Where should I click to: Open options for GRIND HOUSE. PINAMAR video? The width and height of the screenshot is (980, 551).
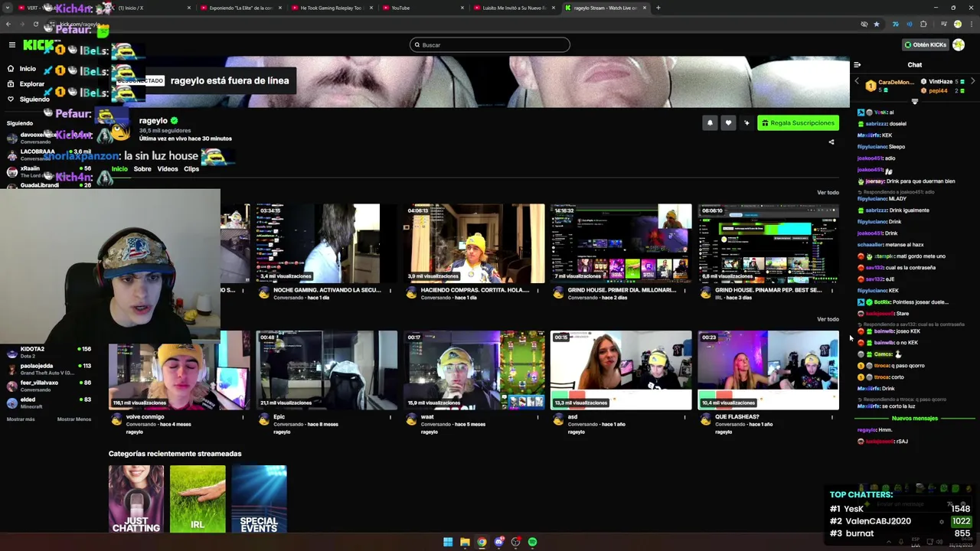point(831,291)
